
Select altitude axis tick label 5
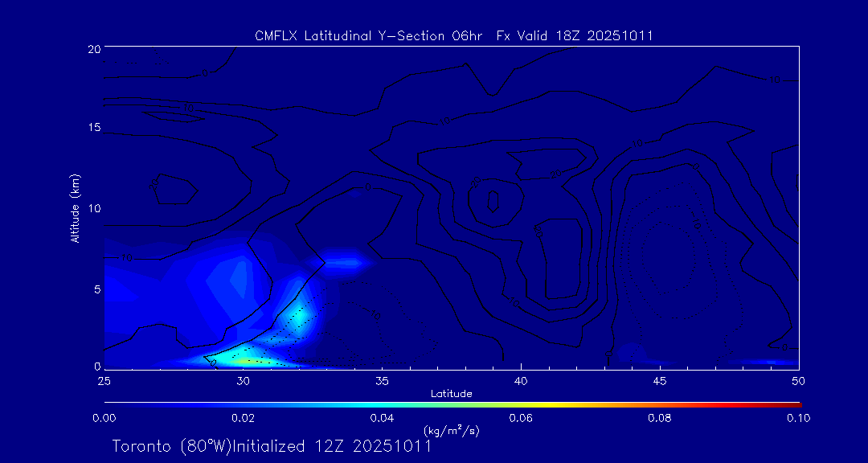tap(97, 289)
